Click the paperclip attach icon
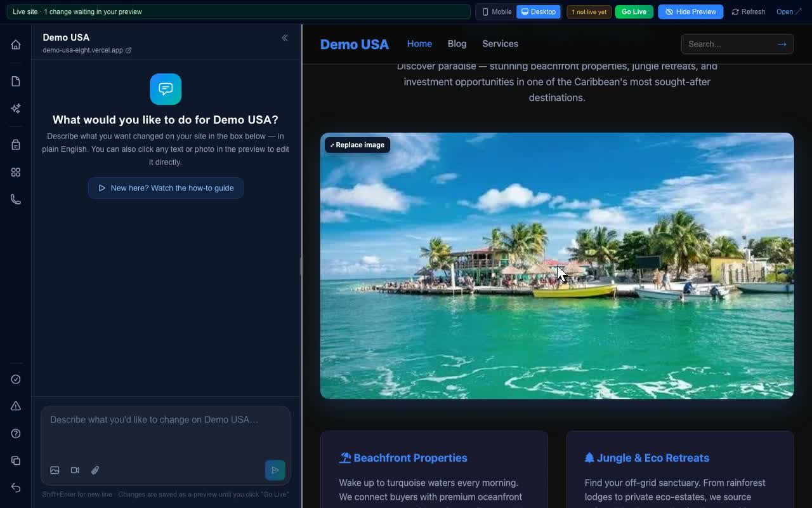812x508 pixels. (x=95, y=471)
